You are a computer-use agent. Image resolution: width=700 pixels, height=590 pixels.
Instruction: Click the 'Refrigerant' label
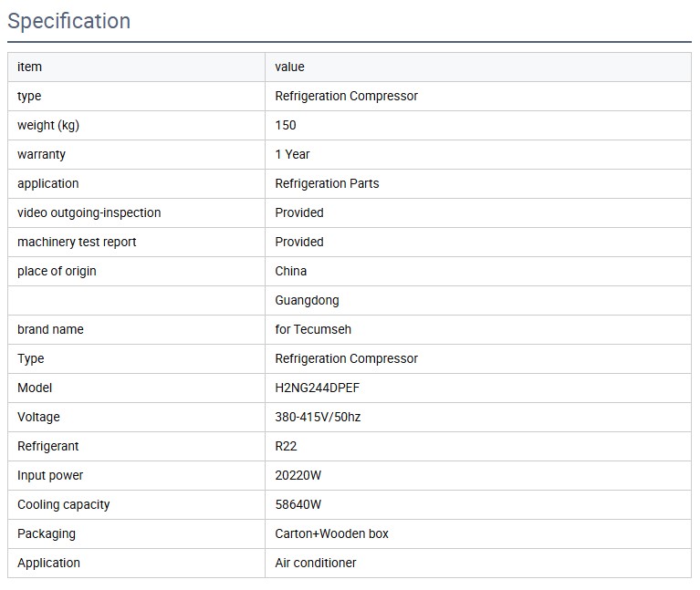[48, 447]
